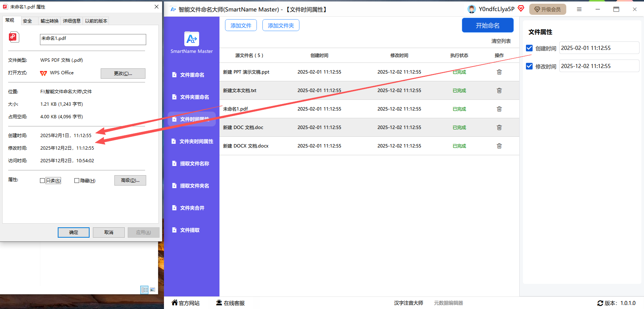Open the 安全 tab in properties
This screenshot has height=309, width=644.
coord(27,21)
